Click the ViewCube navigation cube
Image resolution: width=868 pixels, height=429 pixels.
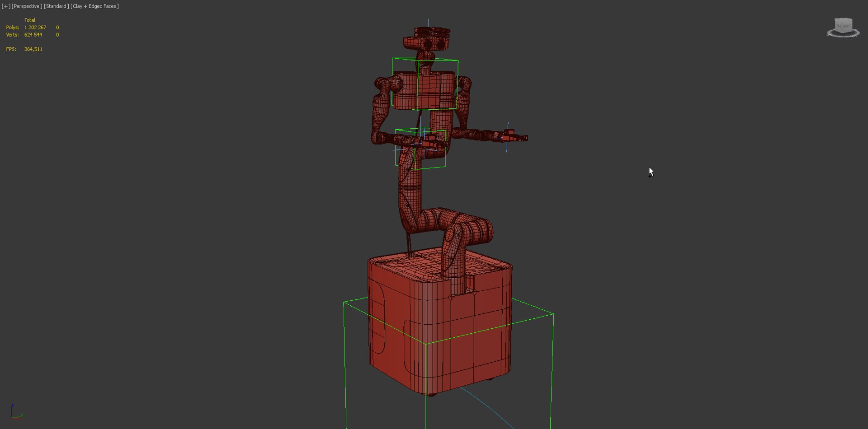pos(843,26)
